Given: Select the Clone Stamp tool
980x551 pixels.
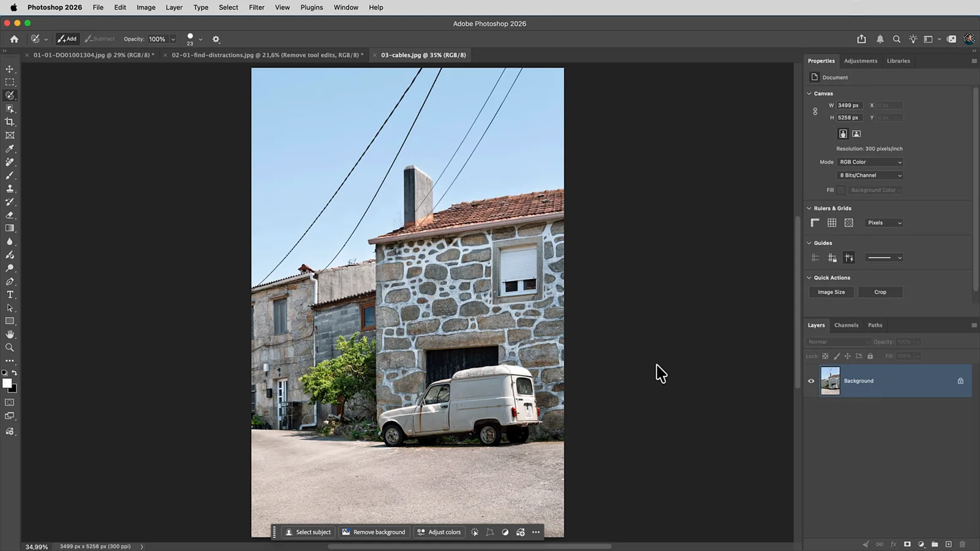Looking at the screenshot, I should pyautogui.click(x=10, y=189).
